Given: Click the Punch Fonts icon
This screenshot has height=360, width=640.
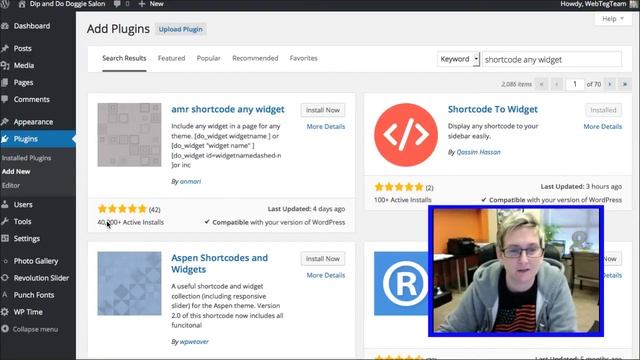Looking at the screenshot, I should [5, 295].
